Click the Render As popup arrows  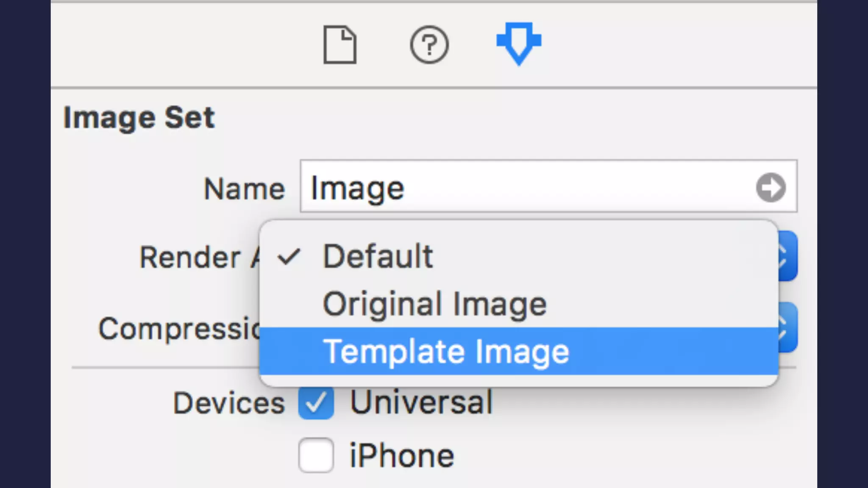point(787,256)
